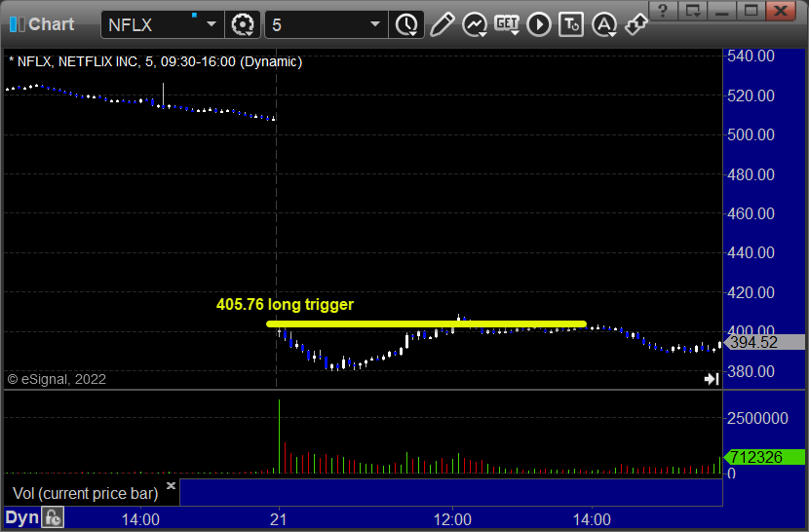809x532 pixels.
Task: Click the Vol (current price bar) label
Action: (x=85, y=493)
